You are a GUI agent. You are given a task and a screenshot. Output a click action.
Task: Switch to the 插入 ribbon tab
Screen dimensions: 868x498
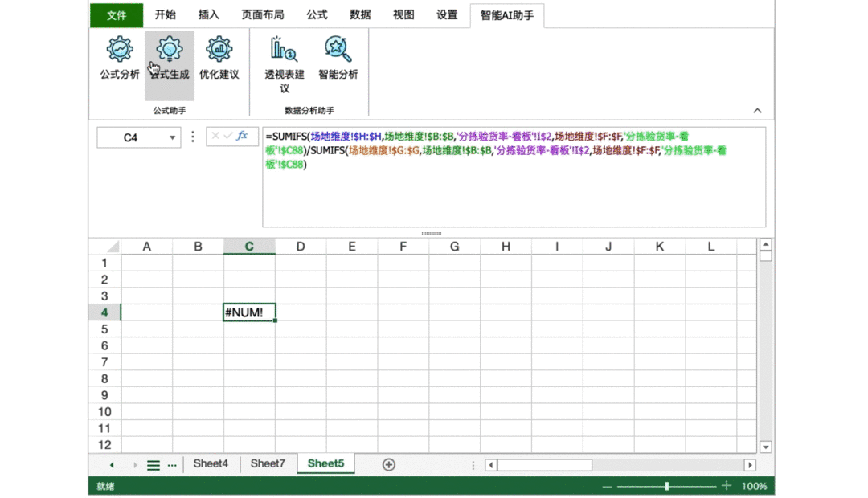coord(209,15)
